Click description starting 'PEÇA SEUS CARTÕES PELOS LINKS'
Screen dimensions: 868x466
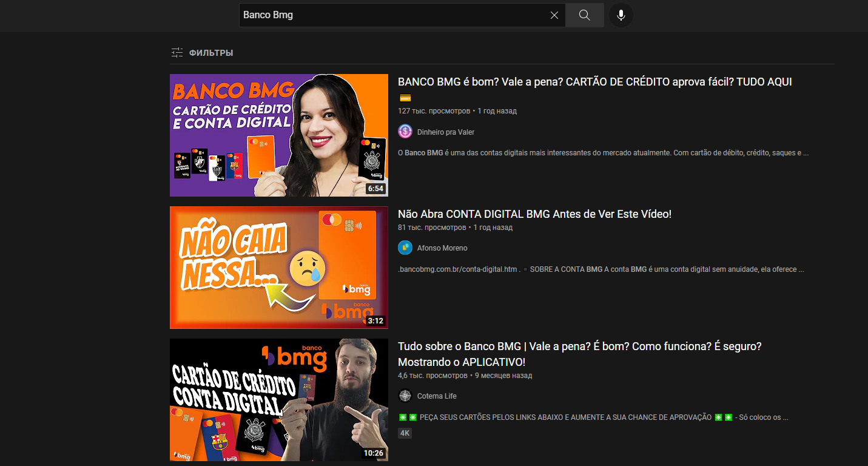point(593,417)
